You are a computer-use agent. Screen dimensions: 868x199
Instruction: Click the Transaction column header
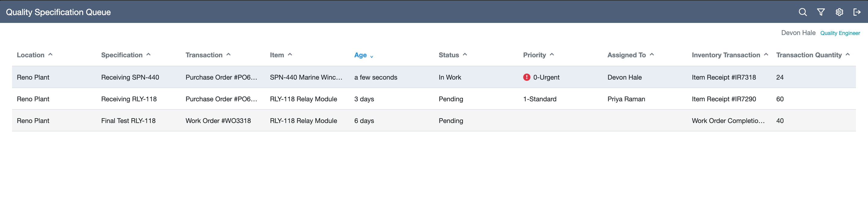coord(204,55)
